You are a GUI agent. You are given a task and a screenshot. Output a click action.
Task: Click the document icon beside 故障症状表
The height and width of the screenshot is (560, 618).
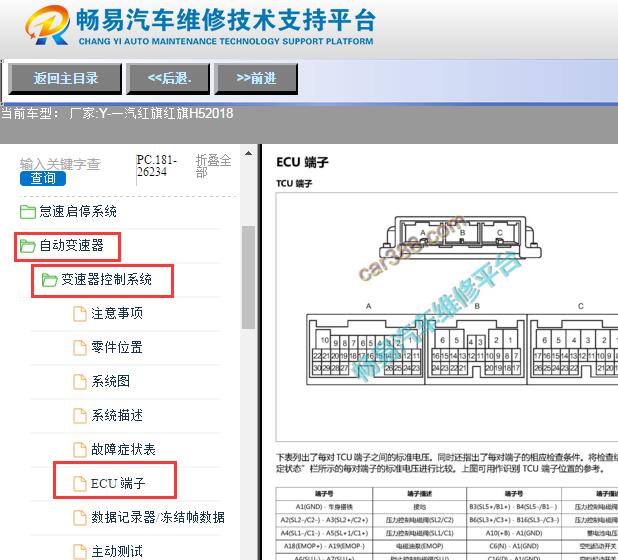point(80,450)
